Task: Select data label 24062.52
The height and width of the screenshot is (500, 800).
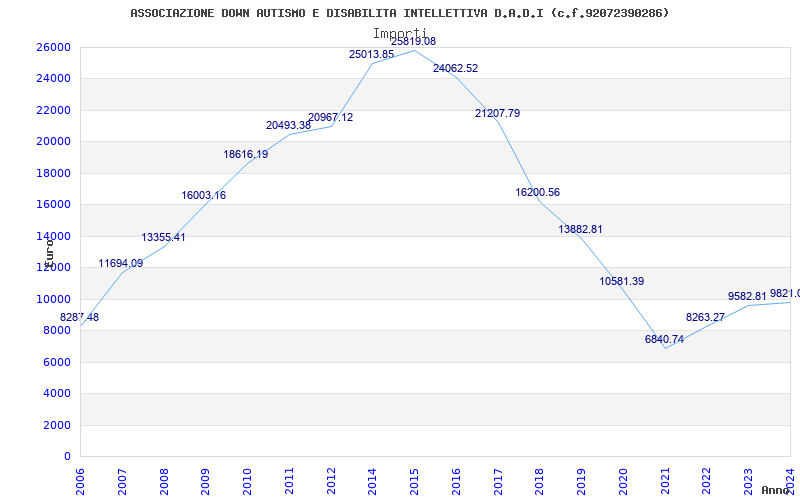Action: tap(456, 68)
